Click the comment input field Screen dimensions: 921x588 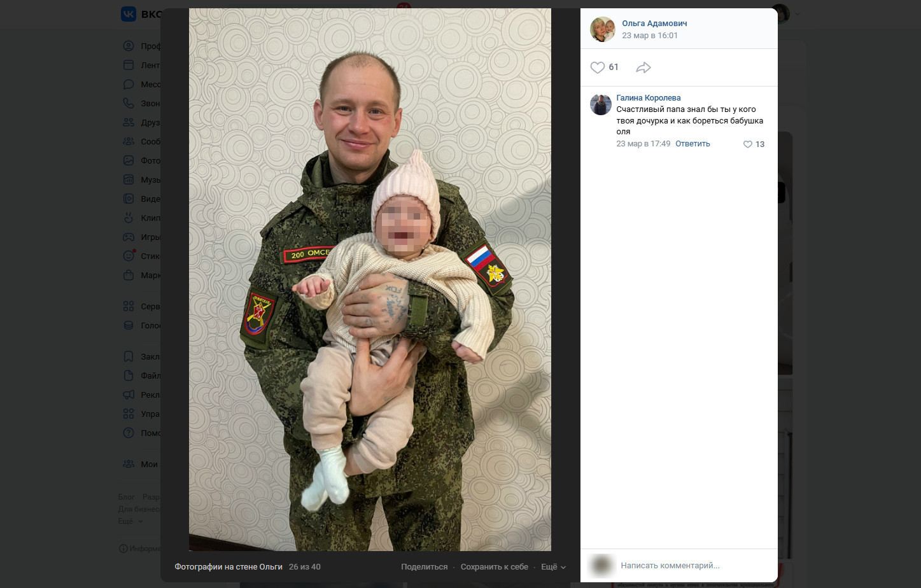coord(694,566)
